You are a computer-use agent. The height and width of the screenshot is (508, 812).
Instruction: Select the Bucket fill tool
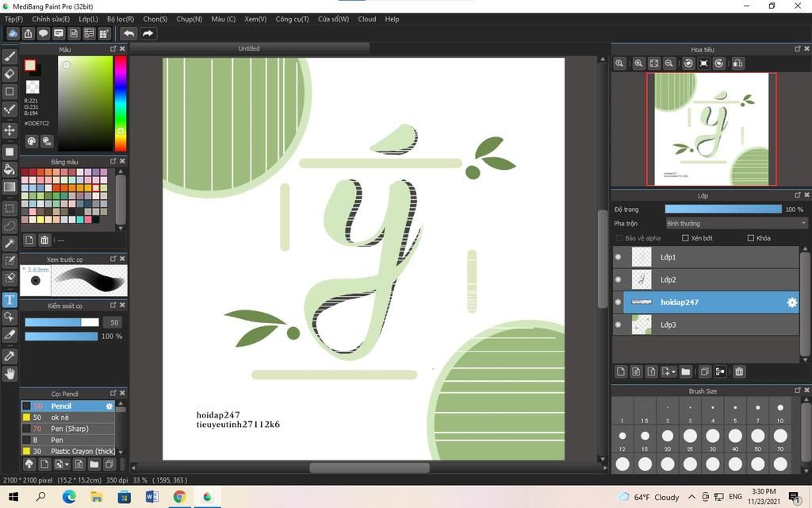[10, 170]
